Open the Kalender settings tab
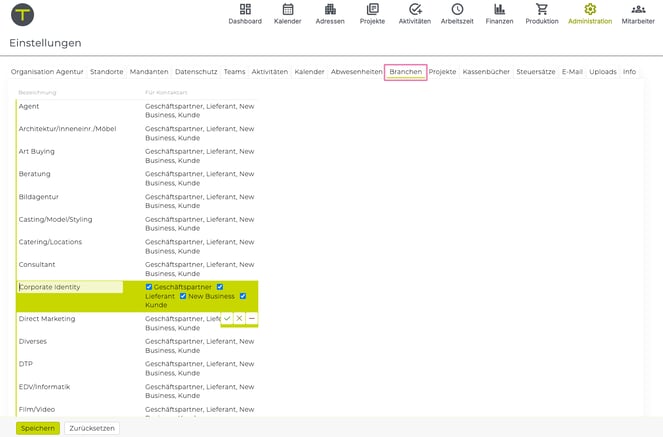Screen dimensions: 663x437 coord(309,72)
